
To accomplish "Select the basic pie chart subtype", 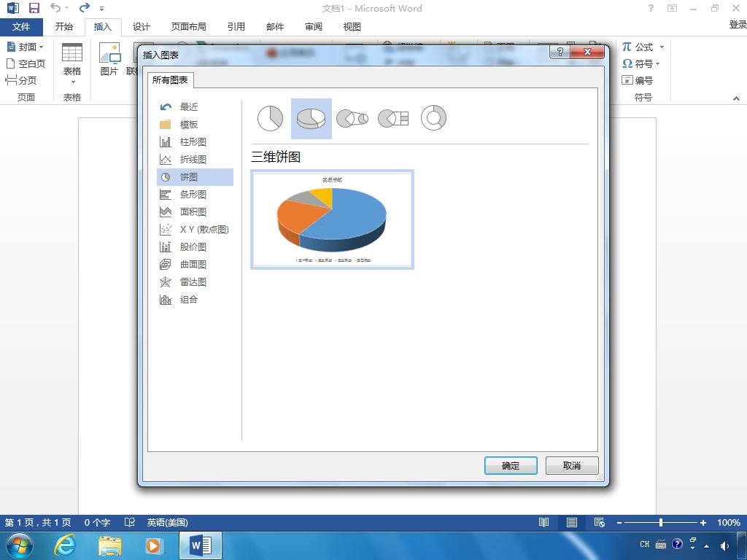I will (270, 118).
